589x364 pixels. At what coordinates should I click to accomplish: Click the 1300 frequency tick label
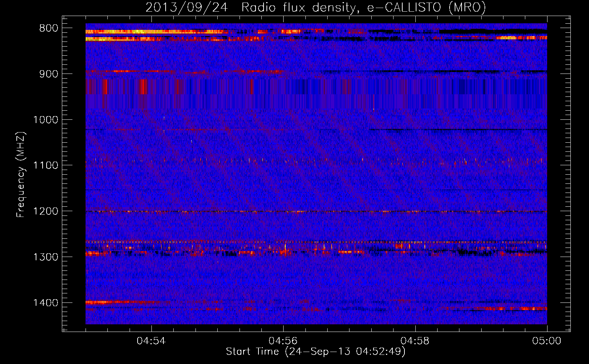[x=46, y=257]
